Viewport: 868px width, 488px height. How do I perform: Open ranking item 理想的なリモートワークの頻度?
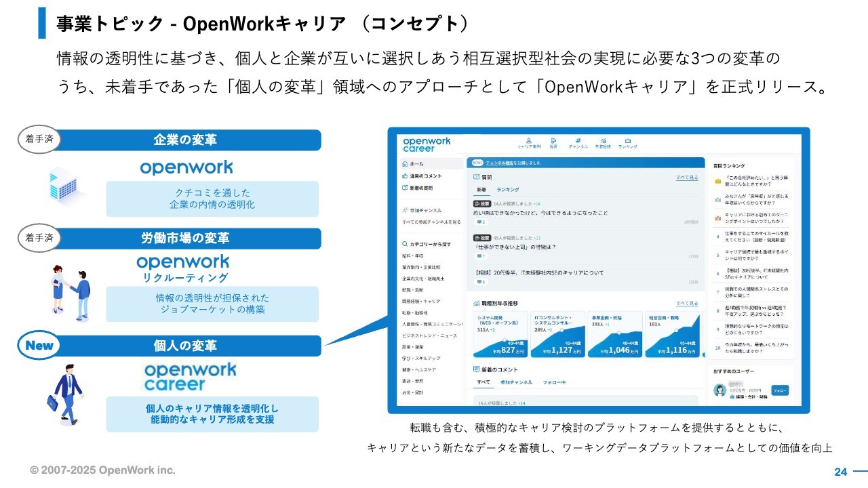click(756, 329)
